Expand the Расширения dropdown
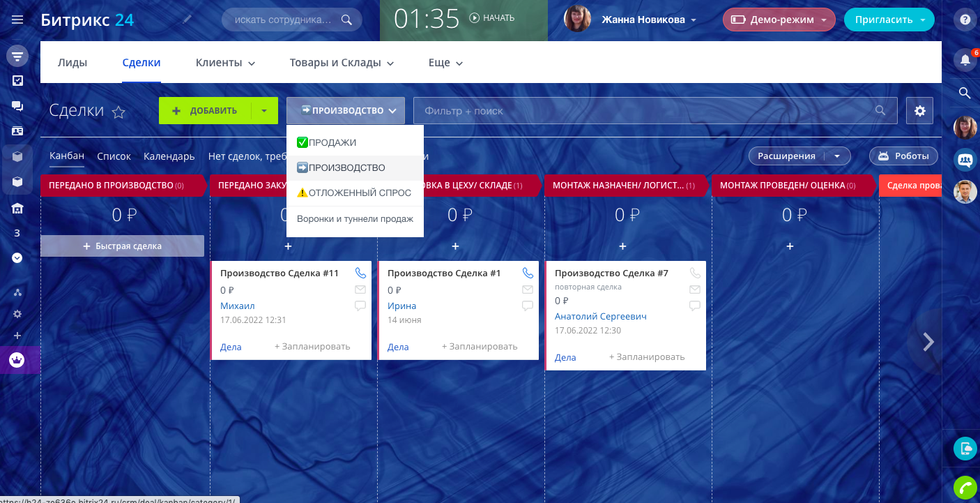This screenshot has width=980, height=503. coord(837,156)
